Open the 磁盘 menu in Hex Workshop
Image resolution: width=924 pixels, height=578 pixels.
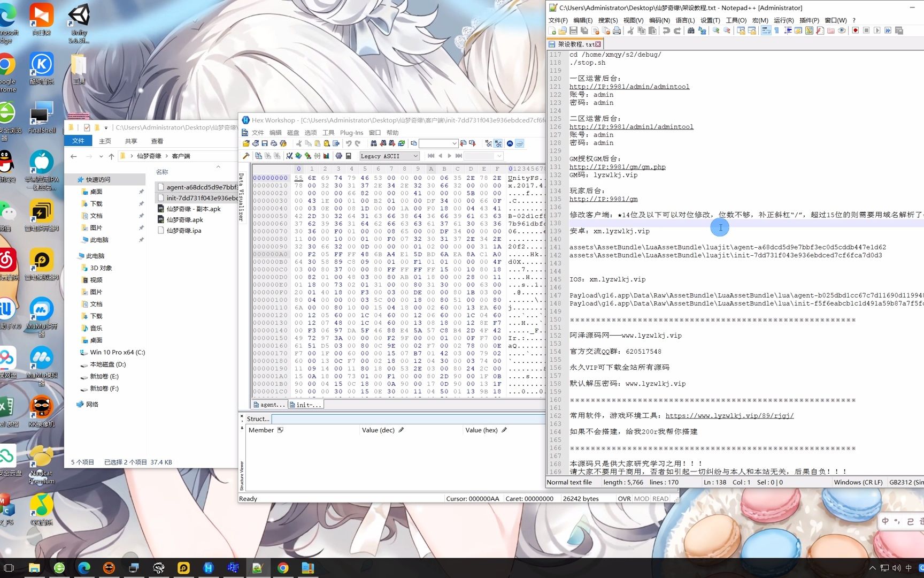tap(293, 133)
